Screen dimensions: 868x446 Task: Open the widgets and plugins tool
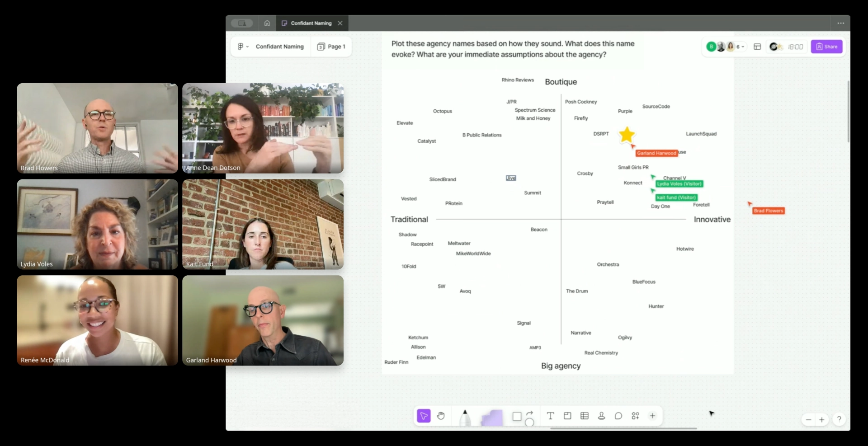tap(635, 416)
